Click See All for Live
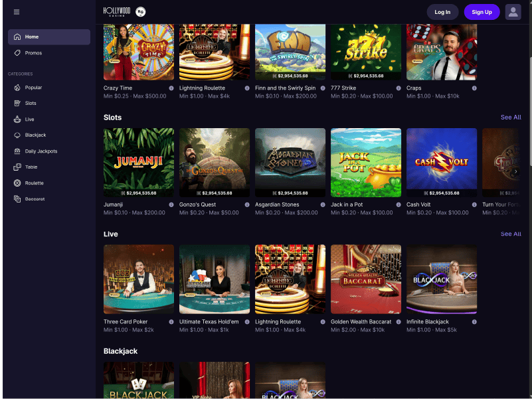 coord(511,234)
